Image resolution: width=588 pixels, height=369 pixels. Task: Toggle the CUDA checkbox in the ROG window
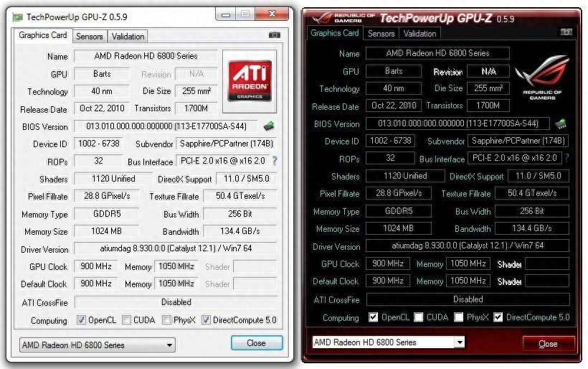pyautogui.click(x=419, y=317)
